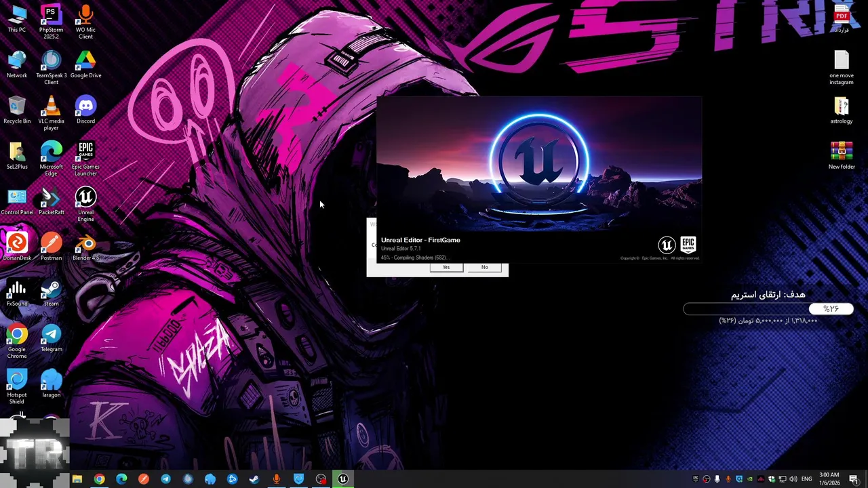Select the WO Mic Client desktop shortcut
868x488 pixels.
85,22
